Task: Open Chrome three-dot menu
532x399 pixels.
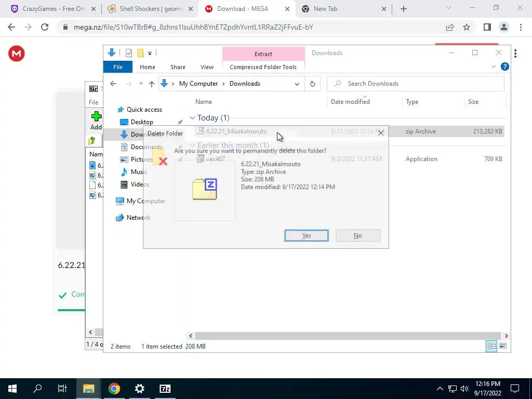Action: 521,27
